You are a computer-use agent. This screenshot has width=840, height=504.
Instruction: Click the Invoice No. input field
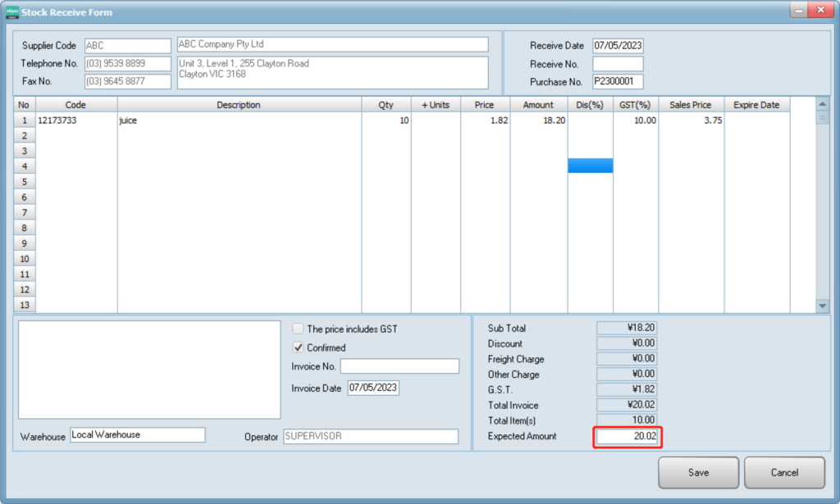399,366
